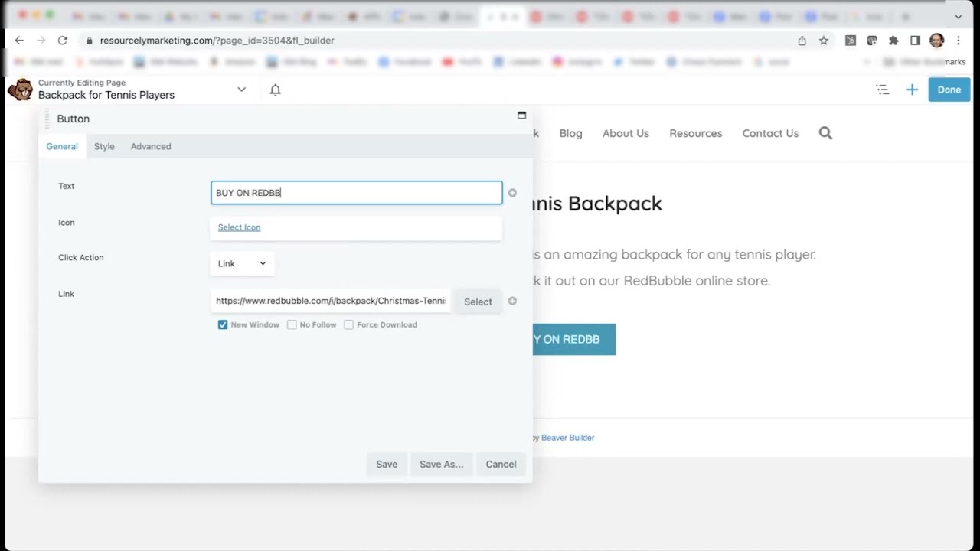Viewport: 980px width, 551px height.
Task: Click the Beaver Builder logo icon
Action: point(19,90)
